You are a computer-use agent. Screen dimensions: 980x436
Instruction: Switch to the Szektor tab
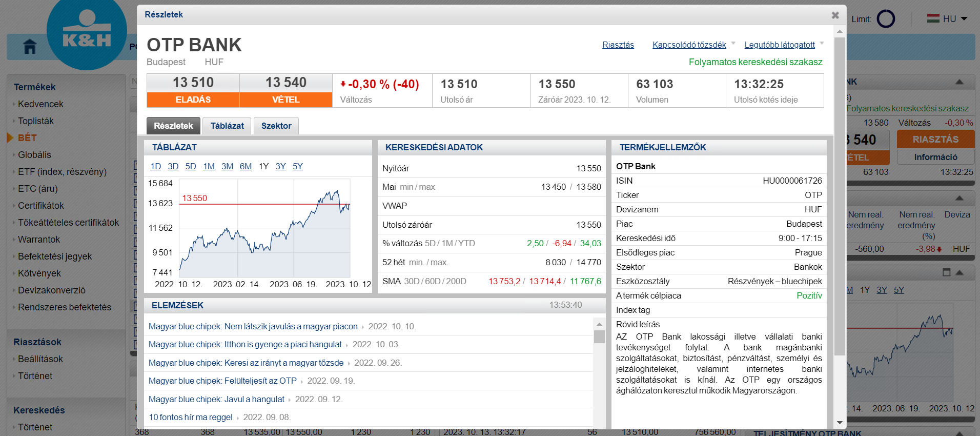276,126
